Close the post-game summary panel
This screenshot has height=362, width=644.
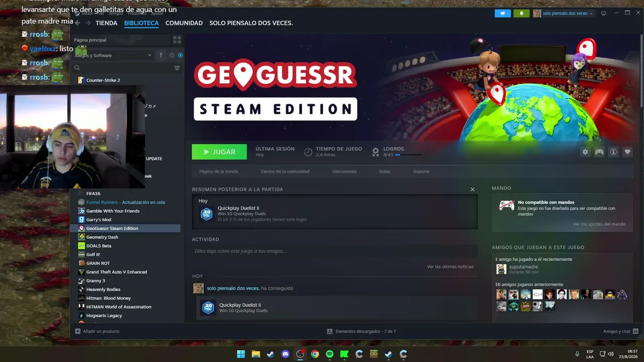472,190
